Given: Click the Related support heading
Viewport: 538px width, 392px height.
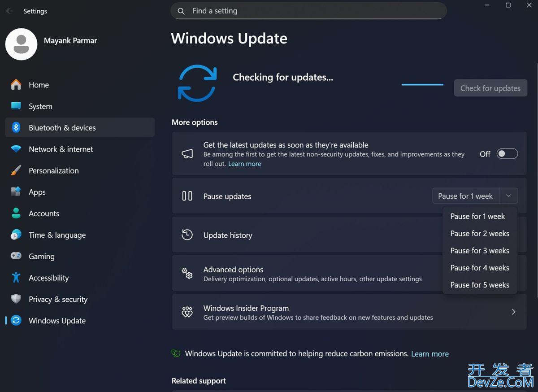Looking at the screenshot, I should pos(199,381).
